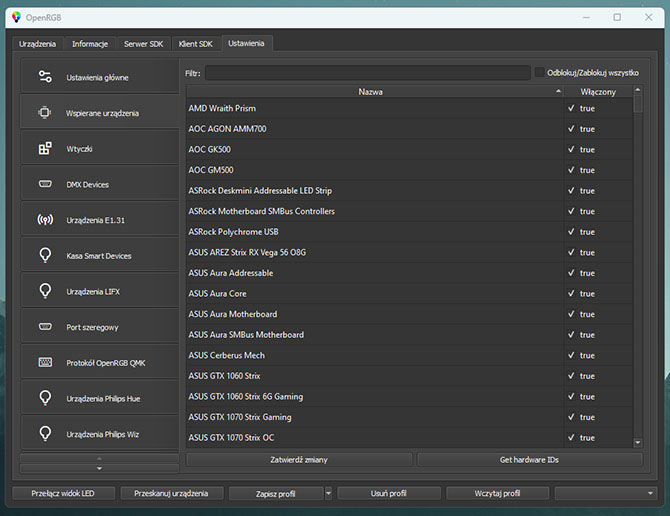The image size is (670, 516).
Task: Select the Wspierane urządzenia chip icon
Action: (44, 113)
